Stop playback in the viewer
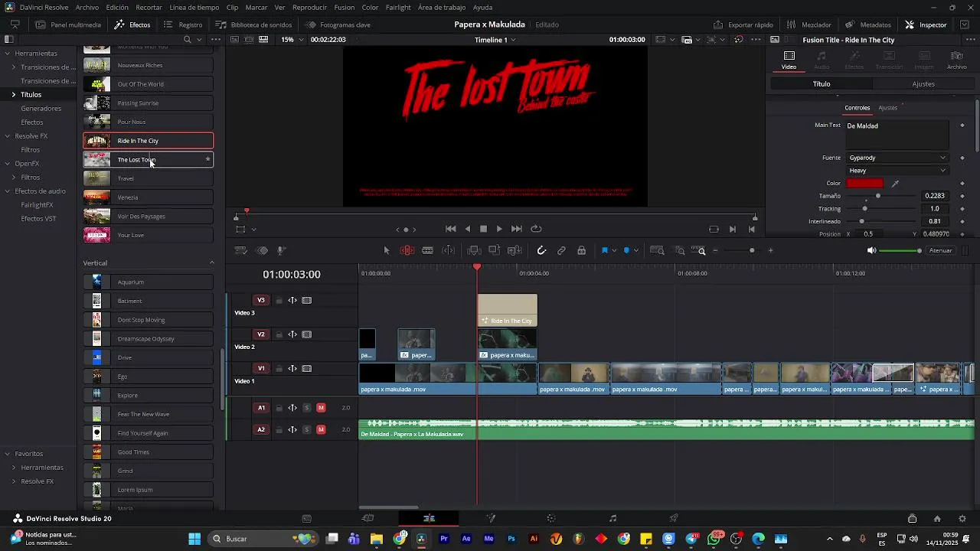This screenshot has height=551, width=980. click(483, 229)
